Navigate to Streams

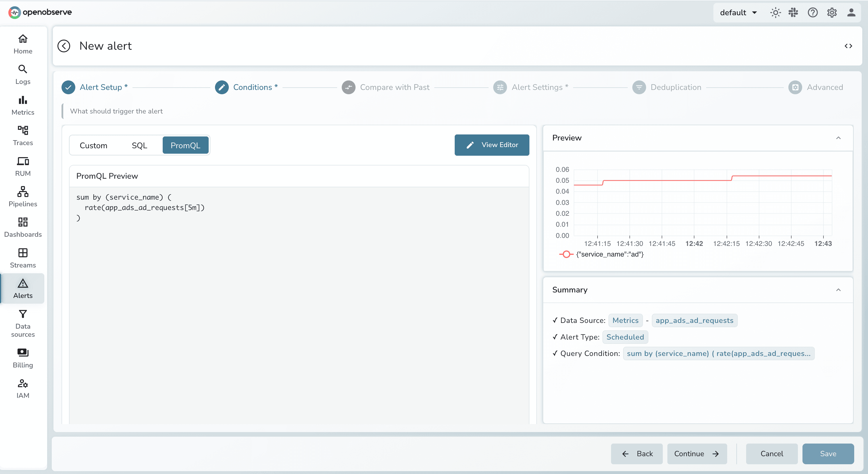(x=23, y=258)
